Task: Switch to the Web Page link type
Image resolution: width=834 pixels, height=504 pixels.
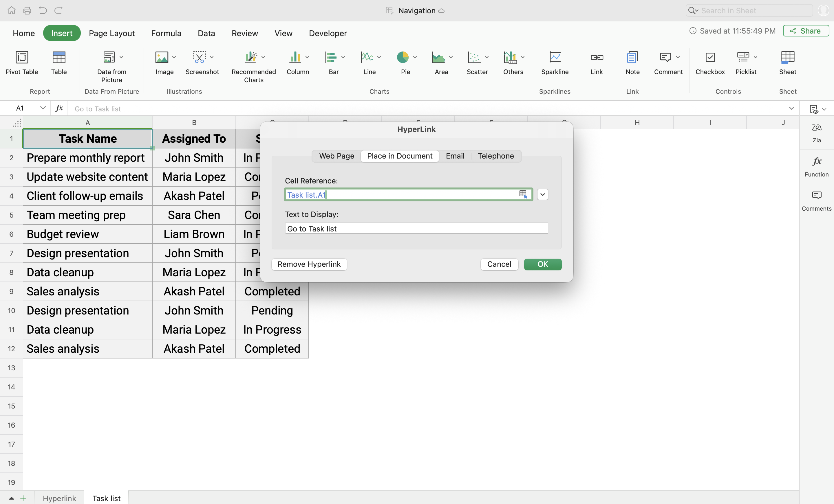Action: tap(336, 156)
